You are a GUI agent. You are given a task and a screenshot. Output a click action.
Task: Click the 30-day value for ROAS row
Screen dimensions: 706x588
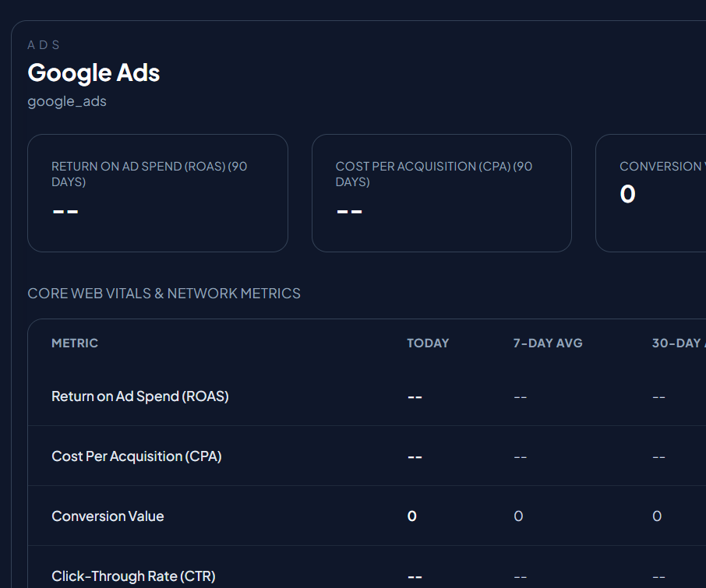coord(658,397)
